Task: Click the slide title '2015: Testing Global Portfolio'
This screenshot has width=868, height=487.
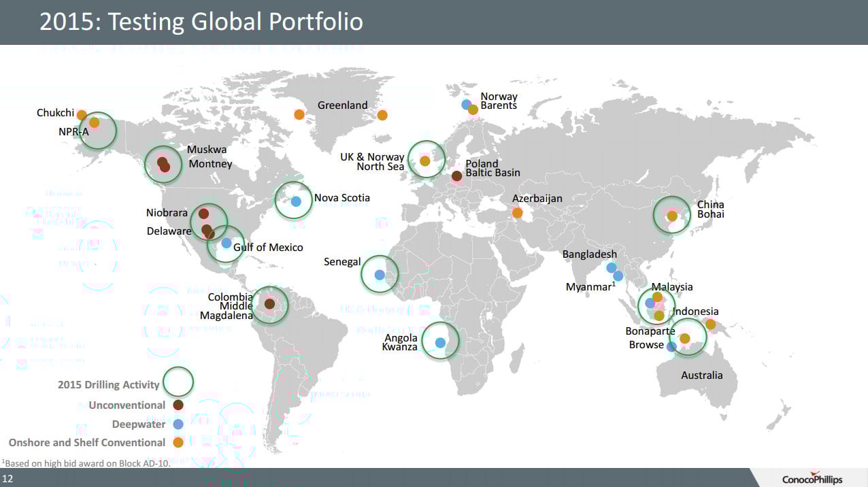Action: pos(201,22)
